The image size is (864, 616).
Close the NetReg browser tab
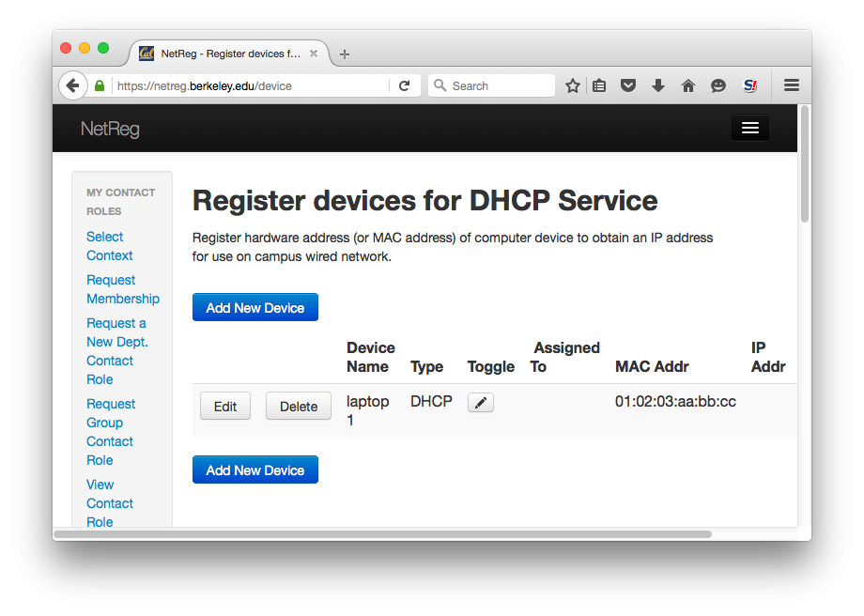pyautogui.click(x=314, y=54)
